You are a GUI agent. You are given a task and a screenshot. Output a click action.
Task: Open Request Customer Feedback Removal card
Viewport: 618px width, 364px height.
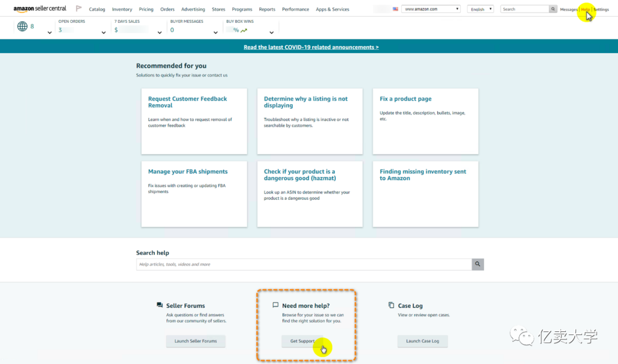pos(195,121)
